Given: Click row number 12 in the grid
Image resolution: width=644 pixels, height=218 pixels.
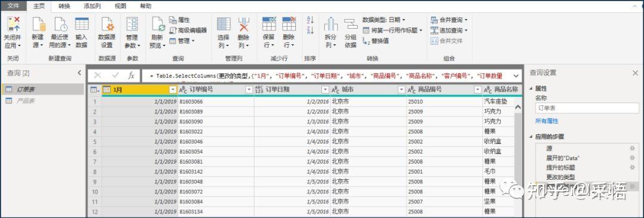Looking at the screenshot, I should 94,211.
